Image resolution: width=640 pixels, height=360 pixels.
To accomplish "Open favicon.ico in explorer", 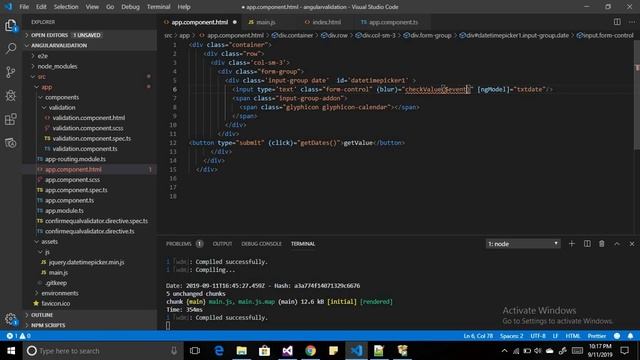I will click(56, 303).
